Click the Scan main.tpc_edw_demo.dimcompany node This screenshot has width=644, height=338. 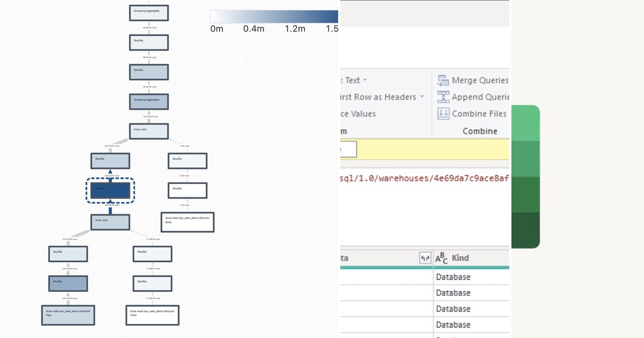(x=187, y=221)
